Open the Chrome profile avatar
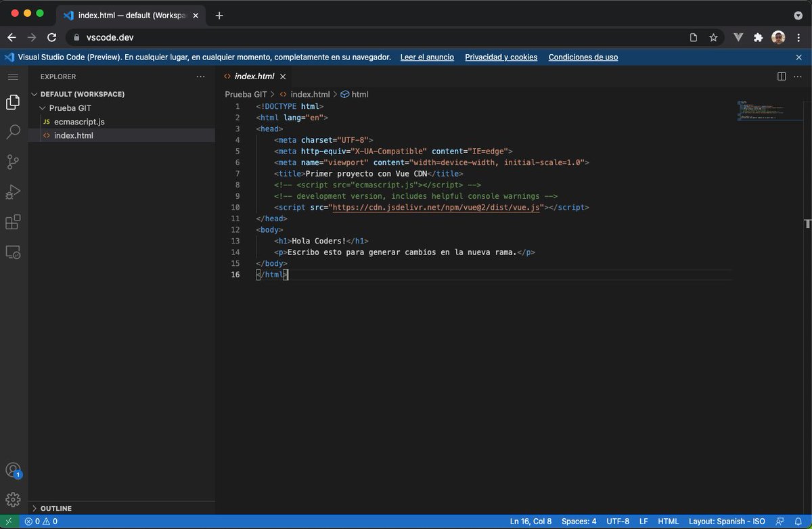The image size is (812, 529). coord(779,38)
